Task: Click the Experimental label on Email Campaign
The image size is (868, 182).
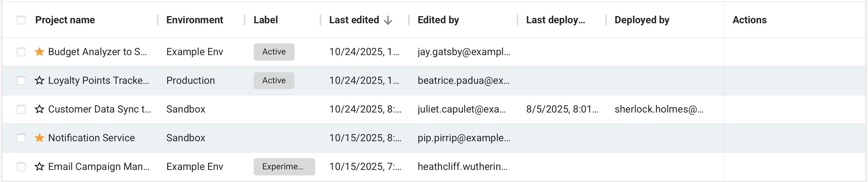Action: [284, 166]
